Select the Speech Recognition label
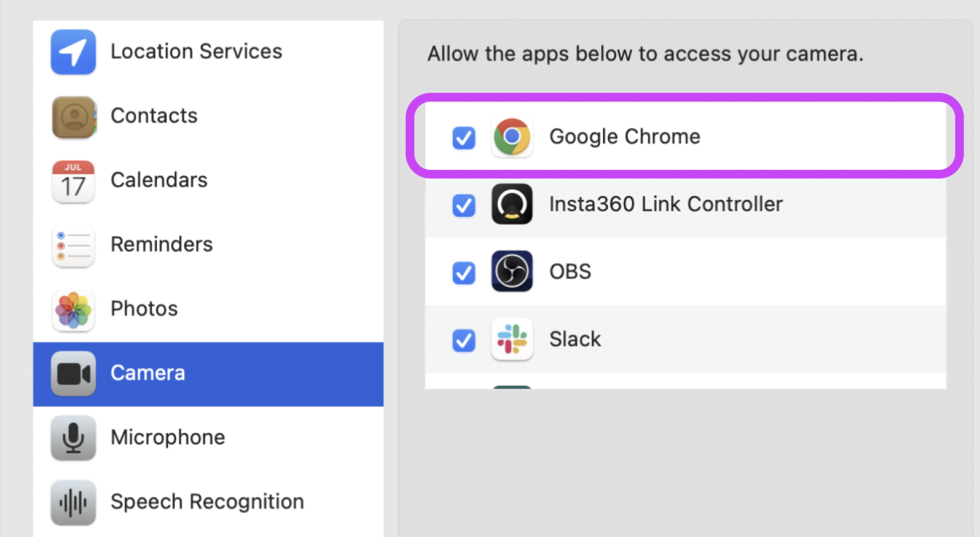The width and height of the screenshot is (980, 537). click(x=207, y=502)
